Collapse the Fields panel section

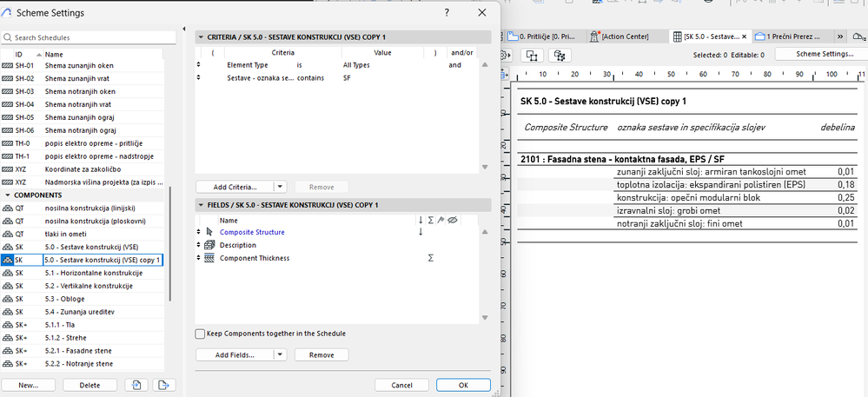201,205
